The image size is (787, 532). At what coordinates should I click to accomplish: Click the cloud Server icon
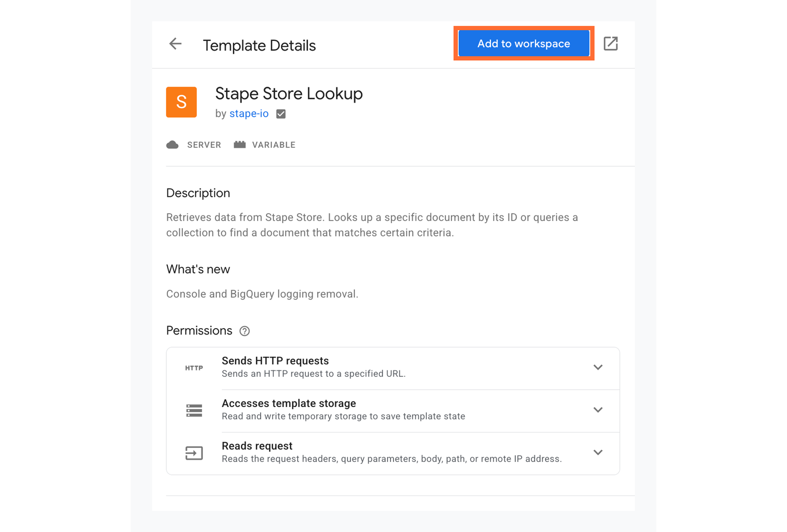tap(172, 145)
